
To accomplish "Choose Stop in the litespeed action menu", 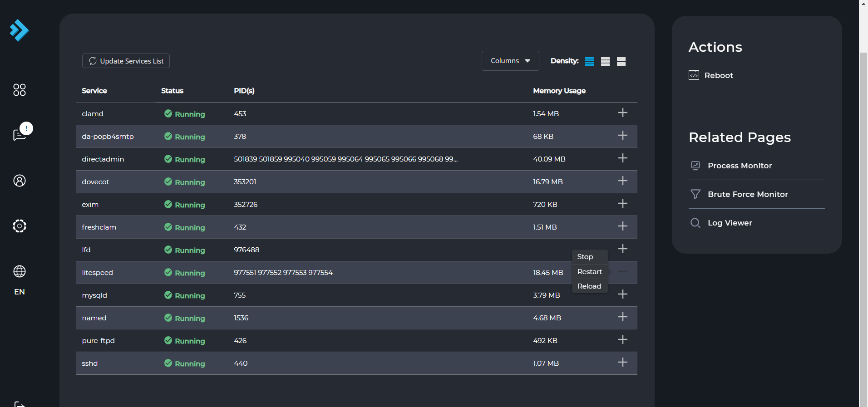I will tap(590, 257).
